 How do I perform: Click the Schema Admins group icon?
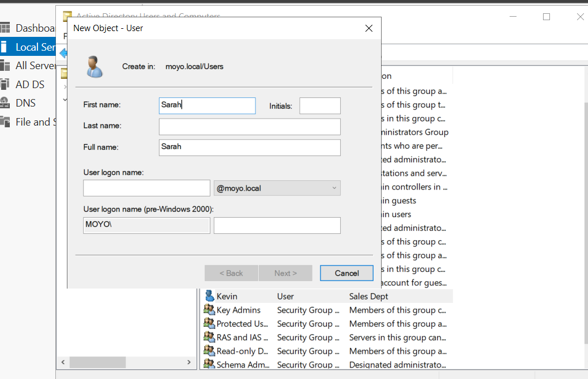209,365
